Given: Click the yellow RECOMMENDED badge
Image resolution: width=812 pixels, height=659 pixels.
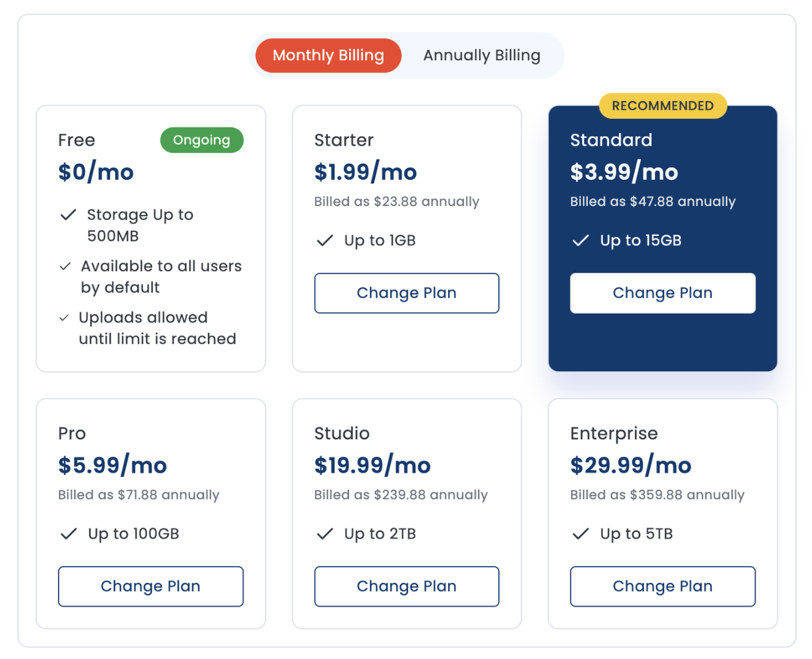Looking at the screenshot, I should coord(663,106).
